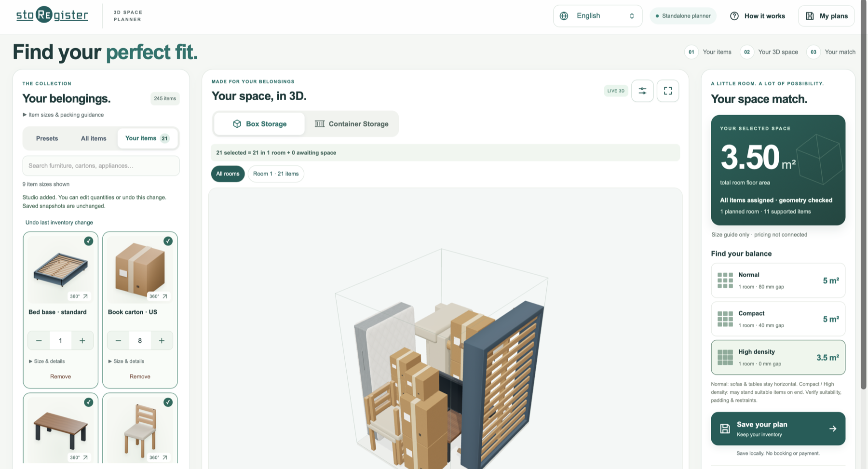Expand Size & details for Book carton

[126, 361]
